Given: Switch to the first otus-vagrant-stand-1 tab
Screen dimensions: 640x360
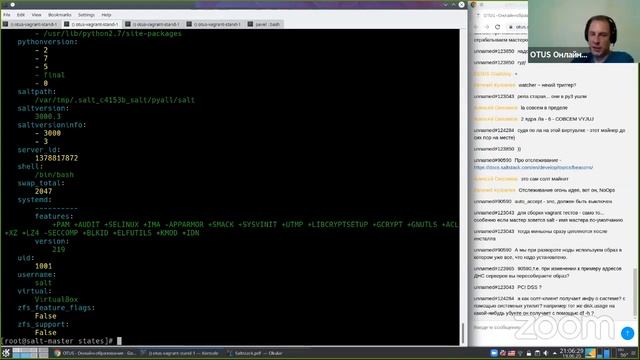Looking at the screenshot, I should click(31, 24).
